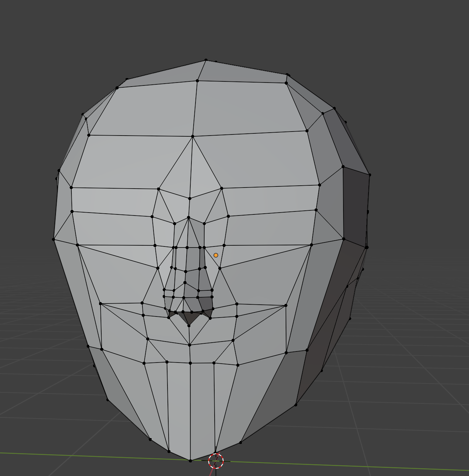The image size is (469, 476).
Task: Select the orange object origin dot beside nose
Action: (x=216, y=255)
